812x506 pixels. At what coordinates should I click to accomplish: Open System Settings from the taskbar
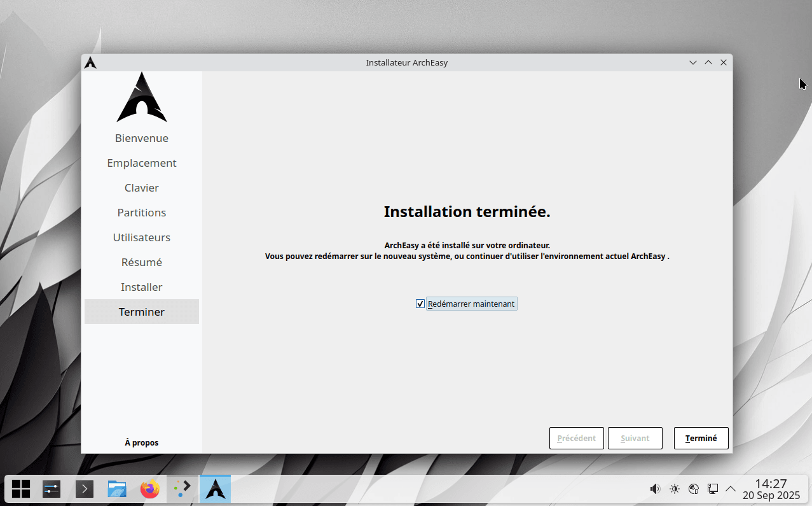coord(52,489)
